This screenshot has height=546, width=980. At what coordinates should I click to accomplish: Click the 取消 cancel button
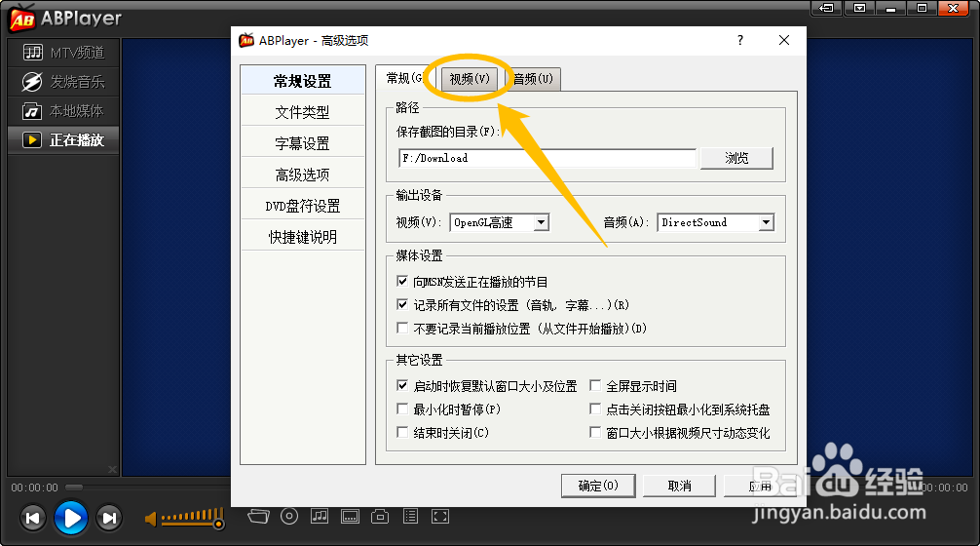pos(679,486)
